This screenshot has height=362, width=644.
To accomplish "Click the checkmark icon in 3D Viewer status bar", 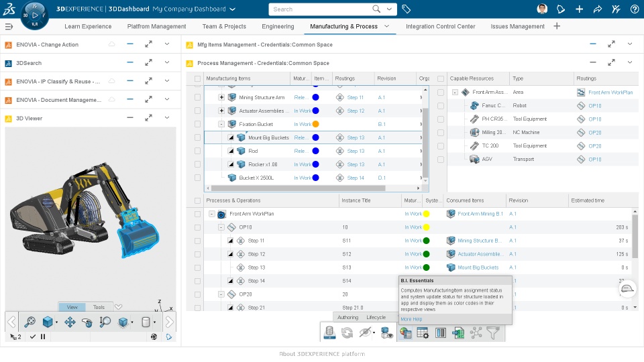I will (33, 337).
